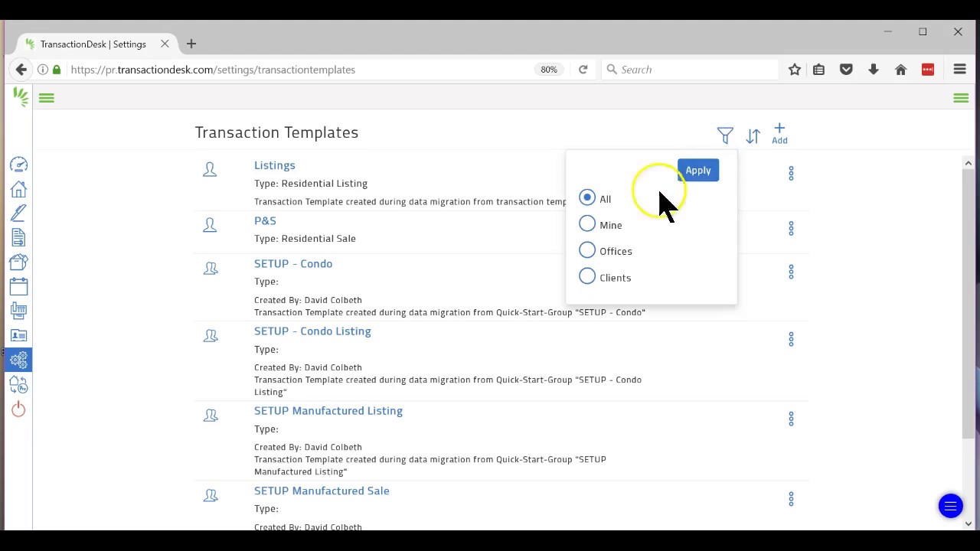The image size is (980, 551).
Task: Open the contact card icon in sidebar
Action: 19,335
